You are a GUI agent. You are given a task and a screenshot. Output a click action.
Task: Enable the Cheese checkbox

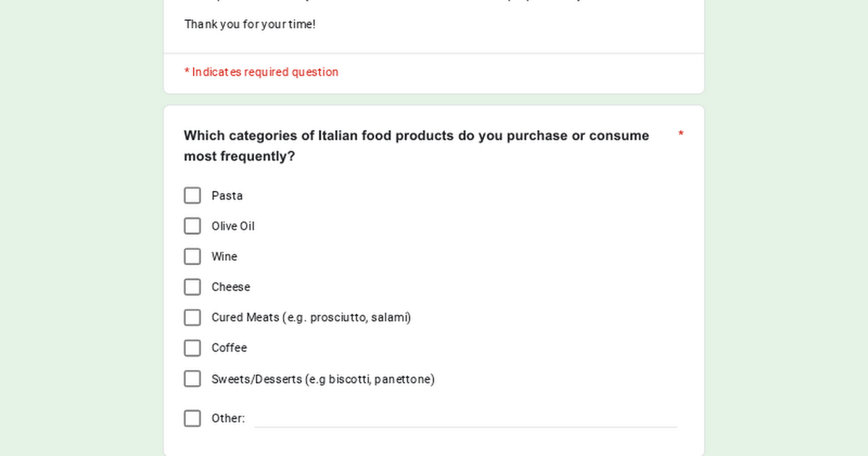pos(192,287)
